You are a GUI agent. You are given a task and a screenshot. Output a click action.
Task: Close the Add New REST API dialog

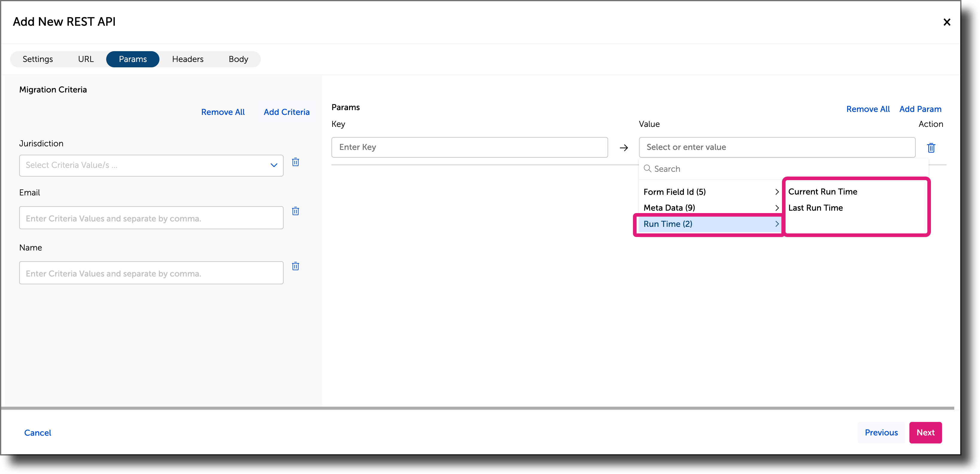947,22
